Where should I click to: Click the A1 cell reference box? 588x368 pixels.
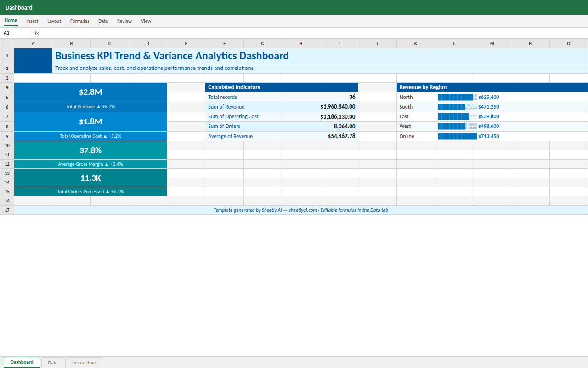16,33
